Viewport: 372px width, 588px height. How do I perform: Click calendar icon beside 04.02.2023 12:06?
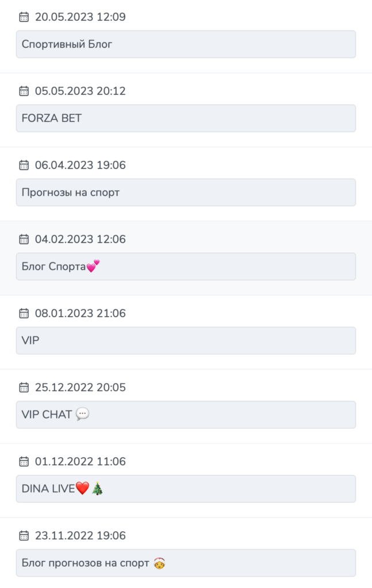click(x=24, y=239)
